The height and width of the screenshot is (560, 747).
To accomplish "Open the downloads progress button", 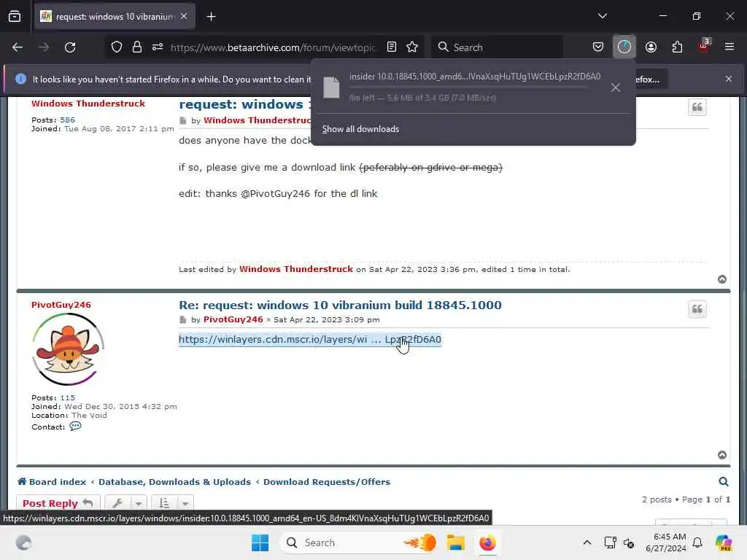I will pos(624,47).
